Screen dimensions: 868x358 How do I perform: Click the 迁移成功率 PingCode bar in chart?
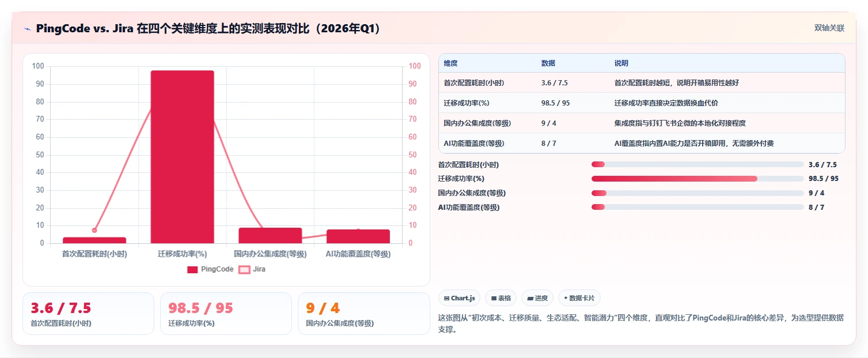point(182,157)
